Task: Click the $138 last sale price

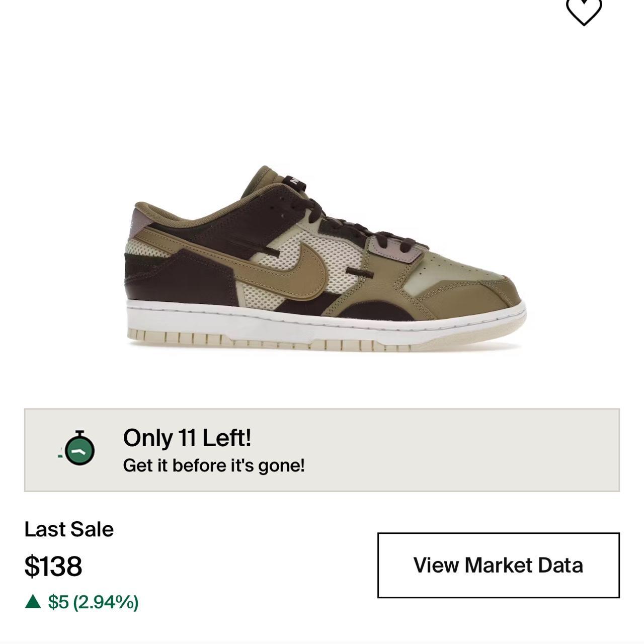Action: (x=53, y=566)
